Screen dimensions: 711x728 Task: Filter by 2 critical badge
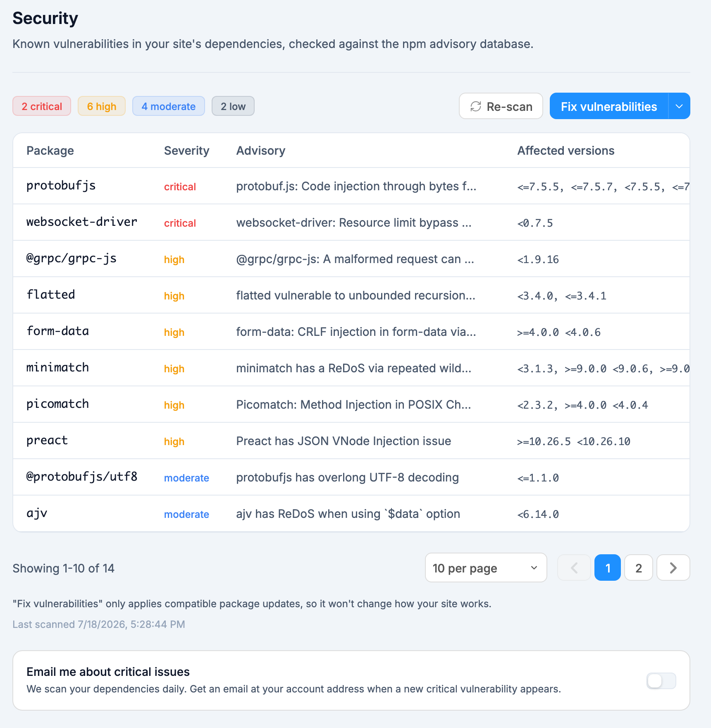click(x=42, y=106)
